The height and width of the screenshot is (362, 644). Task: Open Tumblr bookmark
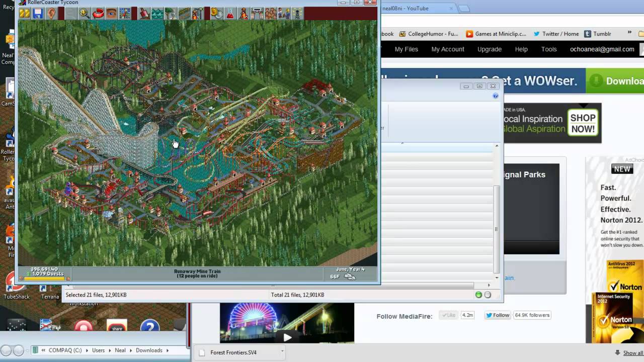tap(598, 34)
